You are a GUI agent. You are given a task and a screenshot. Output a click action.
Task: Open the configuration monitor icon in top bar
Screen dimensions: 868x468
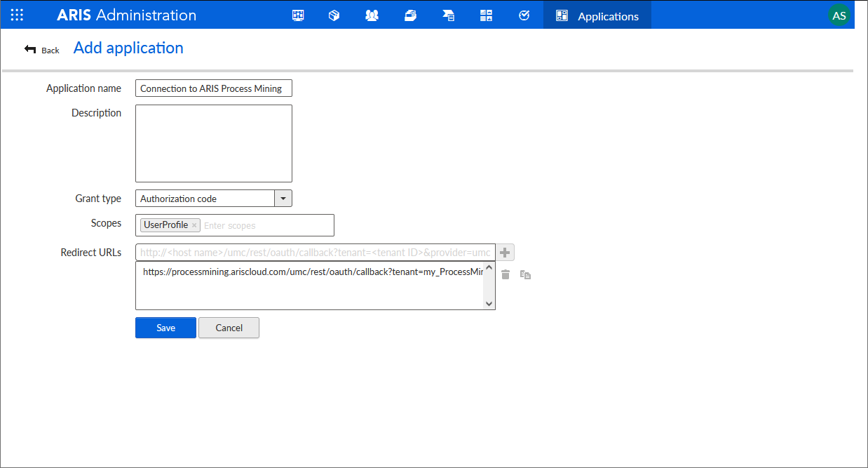pyautogui.click(x=298, y=15)
